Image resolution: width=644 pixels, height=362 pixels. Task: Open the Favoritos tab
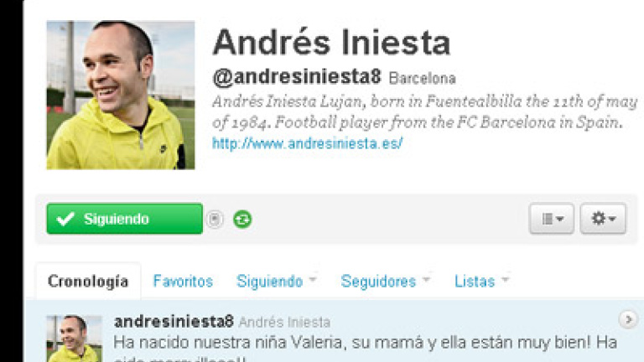(x=183, y=282)
